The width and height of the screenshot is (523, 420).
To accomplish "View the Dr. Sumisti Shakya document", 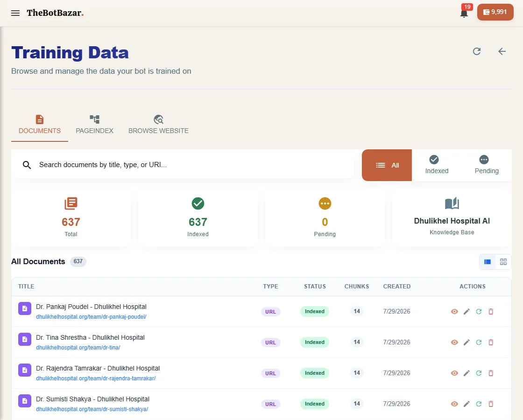I will click(x=454, y=404).
